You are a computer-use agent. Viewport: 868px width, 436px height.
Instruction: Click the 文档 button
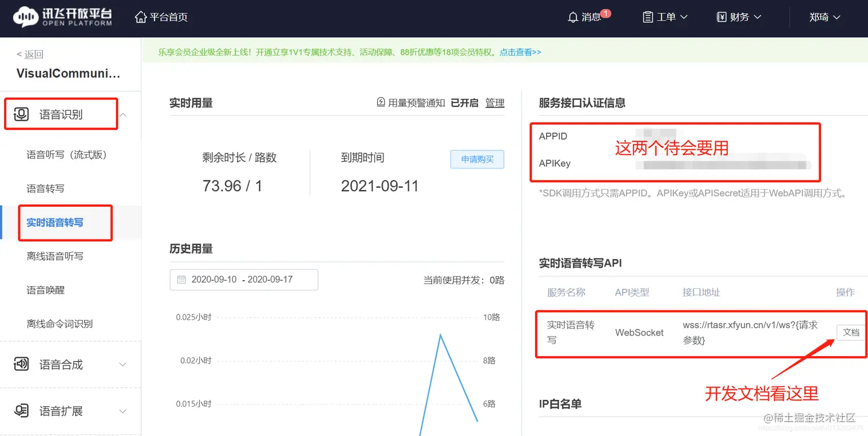pos(851,332)
